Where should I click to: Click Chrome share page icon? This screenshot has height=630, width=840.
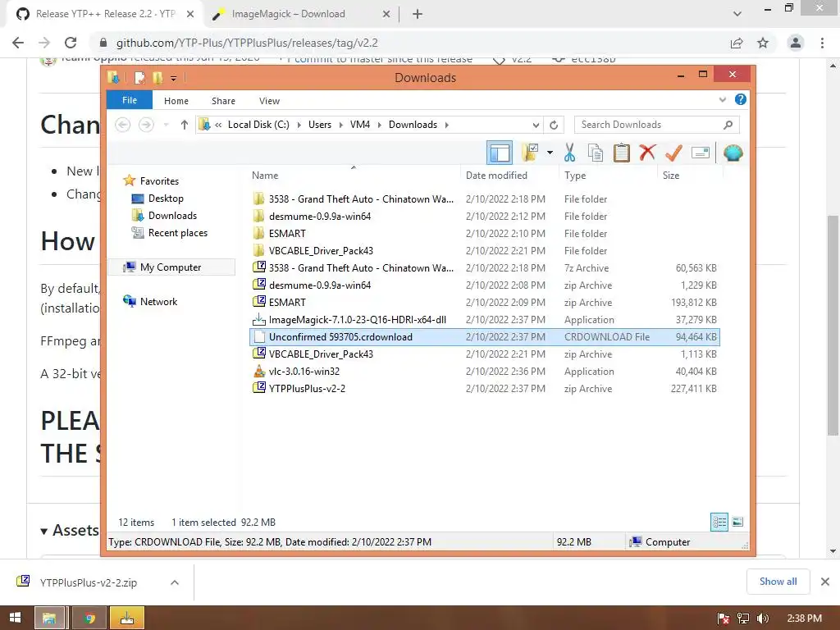pyautogui.click(x=737, y=43)
